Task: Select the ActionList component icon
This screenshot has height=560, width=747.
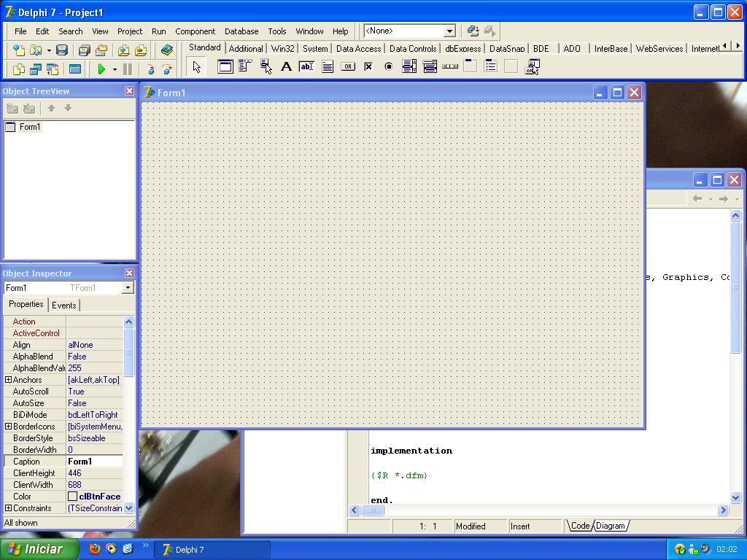Action: tap(532, 67)
